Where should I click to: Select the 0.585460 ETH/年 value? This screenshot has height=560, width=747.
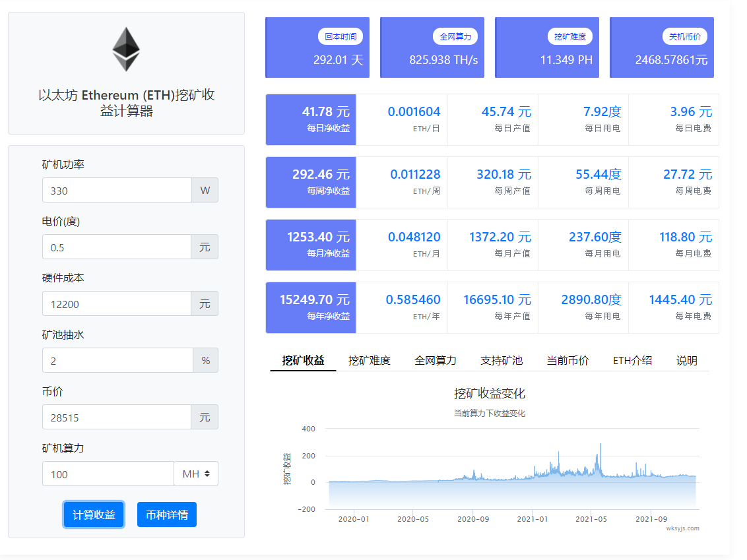click(413, 300)
